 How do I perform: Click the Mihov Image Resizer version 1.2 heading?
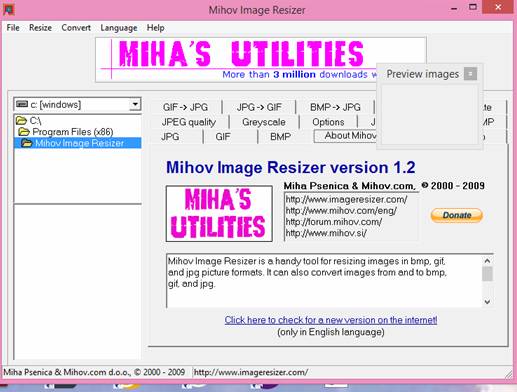291,167
